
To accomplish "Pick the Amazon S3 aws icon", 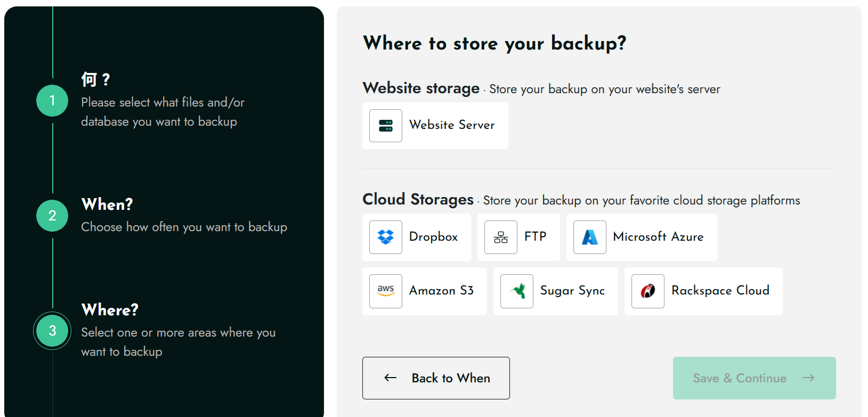I will 385,291.
